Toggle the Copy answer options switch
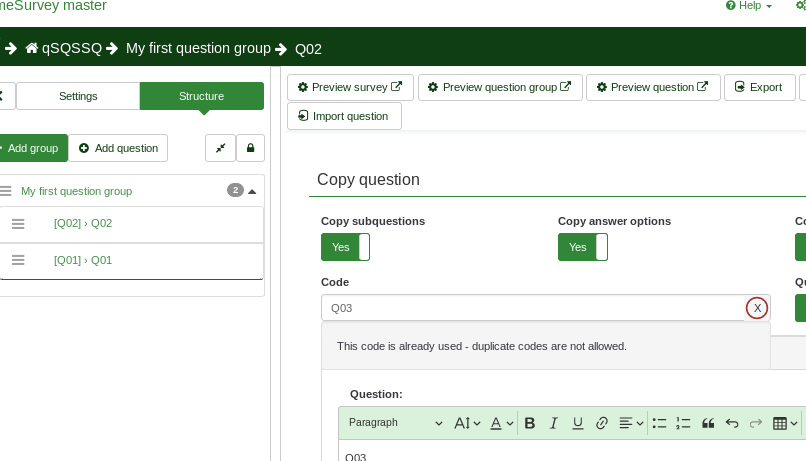806x461 pixels. [x=582, y=247]
